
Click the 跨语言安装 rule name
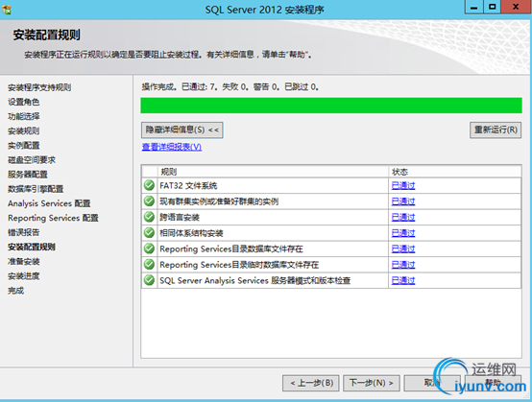coord(180,217)
